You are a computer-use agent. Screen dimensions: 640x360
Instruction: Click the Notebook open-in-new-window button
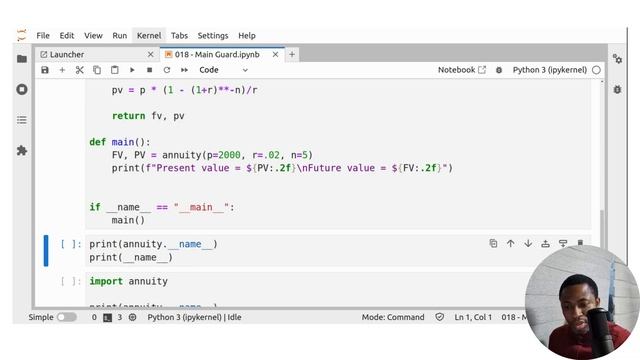click(x=462, y=70)
